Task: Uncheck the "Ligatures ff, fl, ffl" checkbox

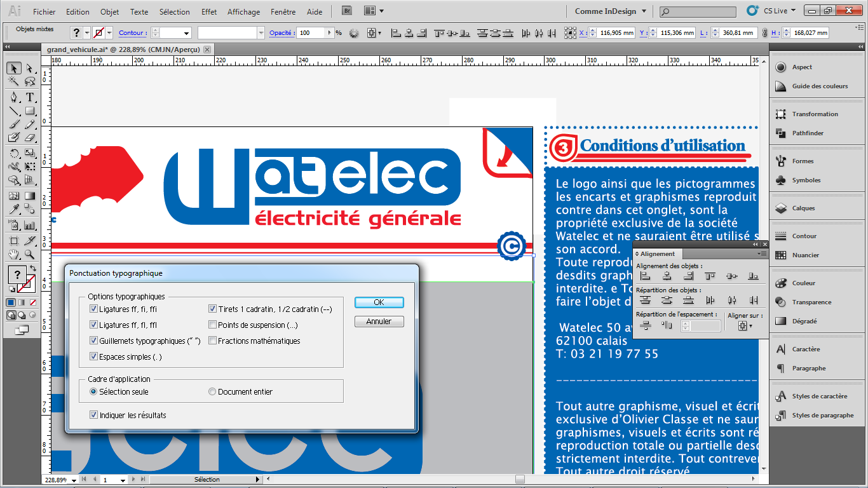Action: 94,325
